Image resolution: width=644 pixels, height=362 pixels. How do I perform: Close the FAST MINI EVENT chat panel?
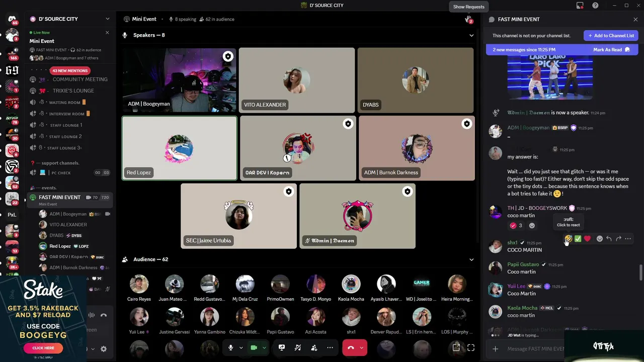coord(635,19)
